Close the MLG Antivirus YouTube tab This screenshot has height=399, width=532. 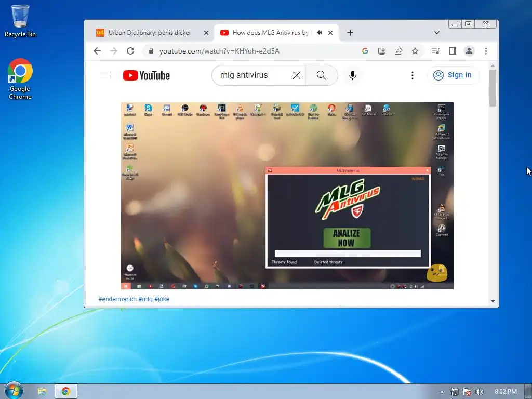tap(330, 33)
